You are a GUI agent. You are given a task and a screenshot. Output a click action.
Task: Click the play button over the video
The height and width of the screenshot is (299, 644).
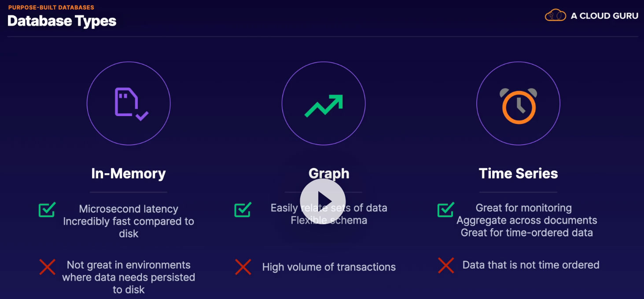pyautogui.click(x=323, y=201)
